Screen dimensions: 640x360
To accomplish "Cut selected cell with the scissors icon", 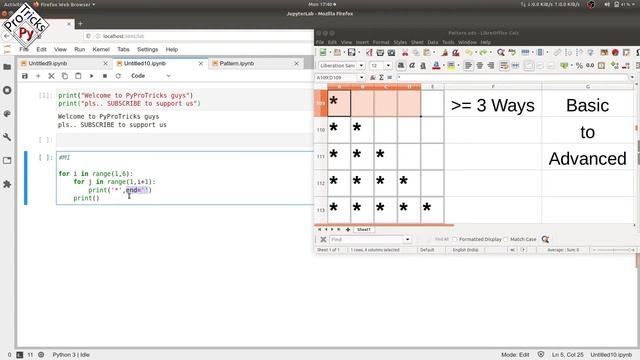I will (x=51, y=76).
